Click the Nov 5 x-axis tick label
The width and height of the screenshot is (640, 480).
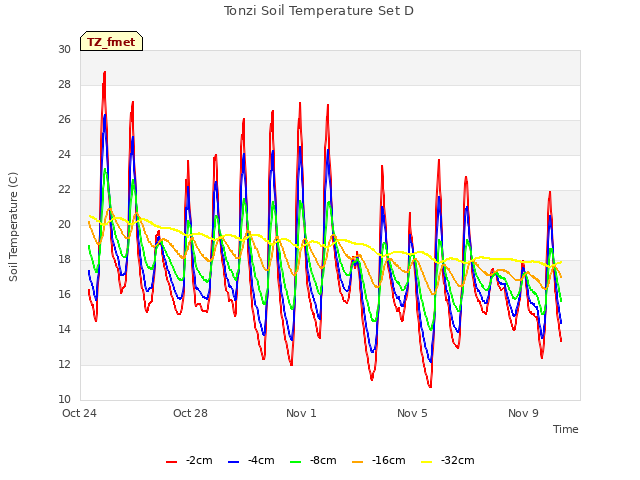[x=412, y=413]
